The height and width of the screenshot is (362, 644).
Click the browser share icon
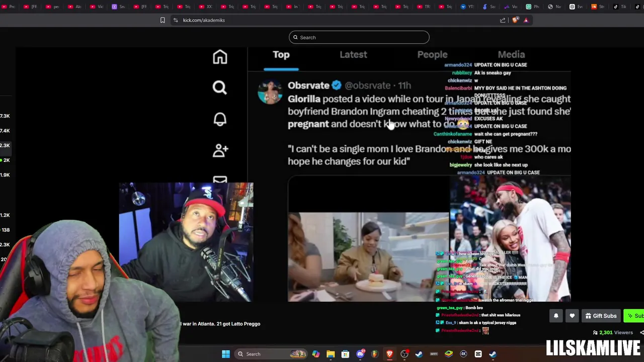(503, 20)
